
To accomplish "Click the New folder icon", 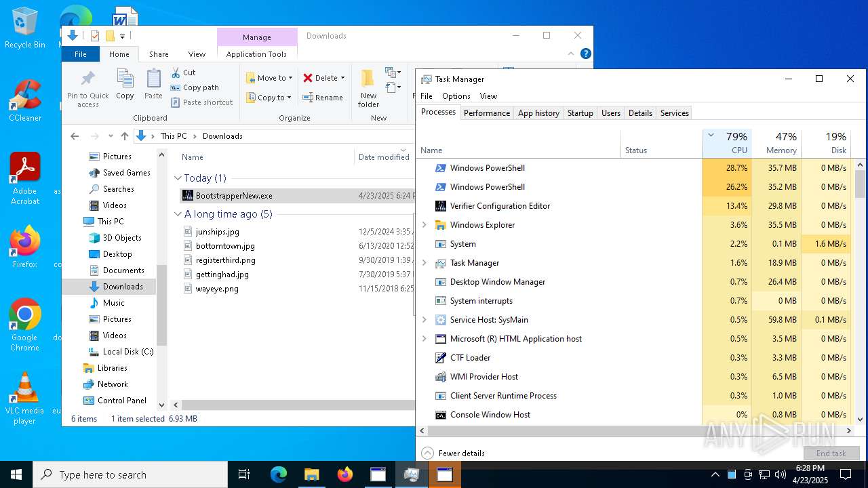I will click(x=368, y=79).
